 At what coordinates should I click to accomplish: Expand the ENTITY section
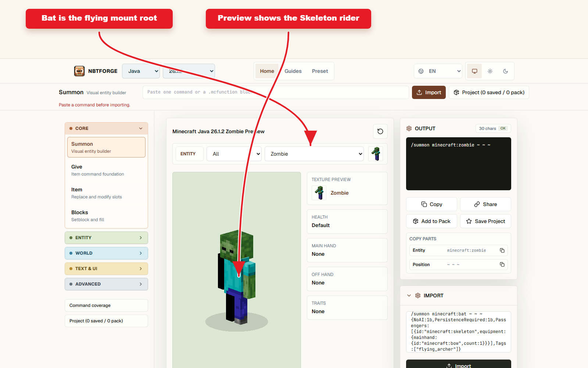106,238
